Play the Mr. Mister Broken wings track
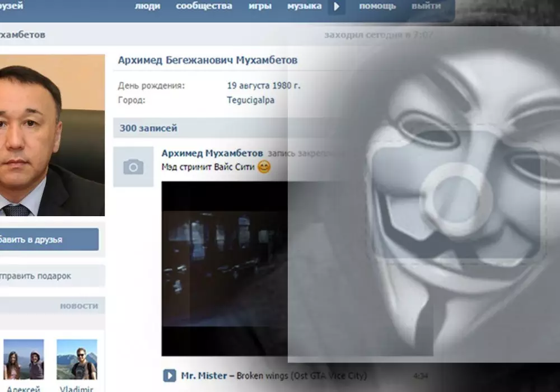 click(169, 375)
